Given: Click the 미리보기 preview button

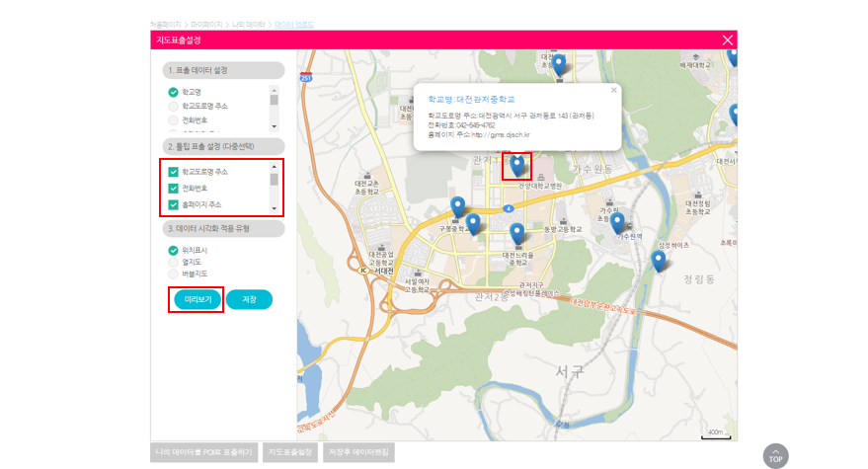Looking at the screenshot, I should pyautogui.click(x=197, y=299).
